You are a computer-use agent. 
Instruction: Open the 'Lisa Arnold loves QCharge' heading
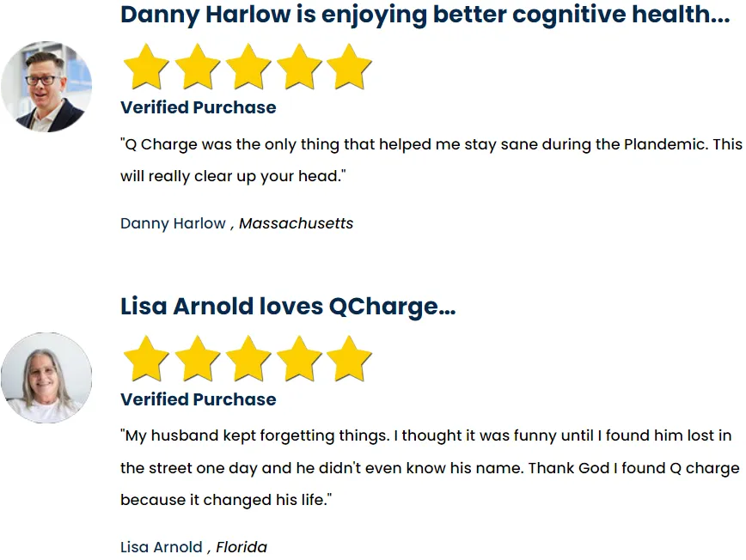pos(288,307)
